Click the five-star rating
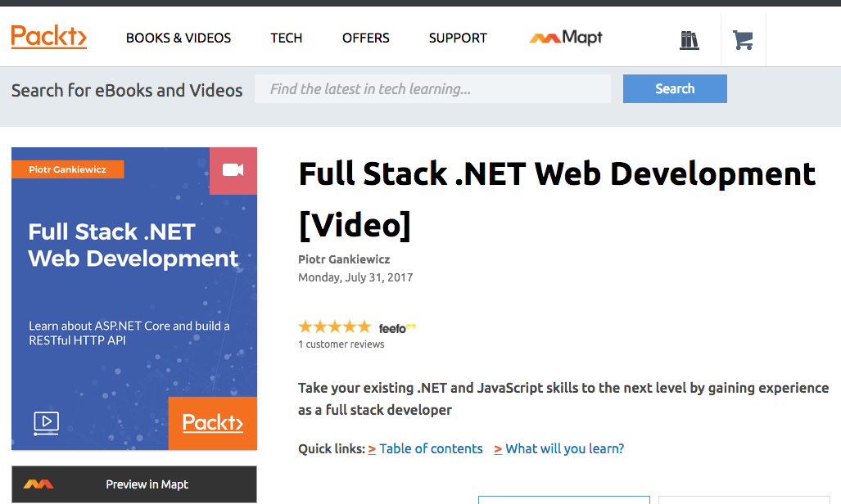Image resolution: width=841 pixels, height=504 pixels. coord(335,326)
